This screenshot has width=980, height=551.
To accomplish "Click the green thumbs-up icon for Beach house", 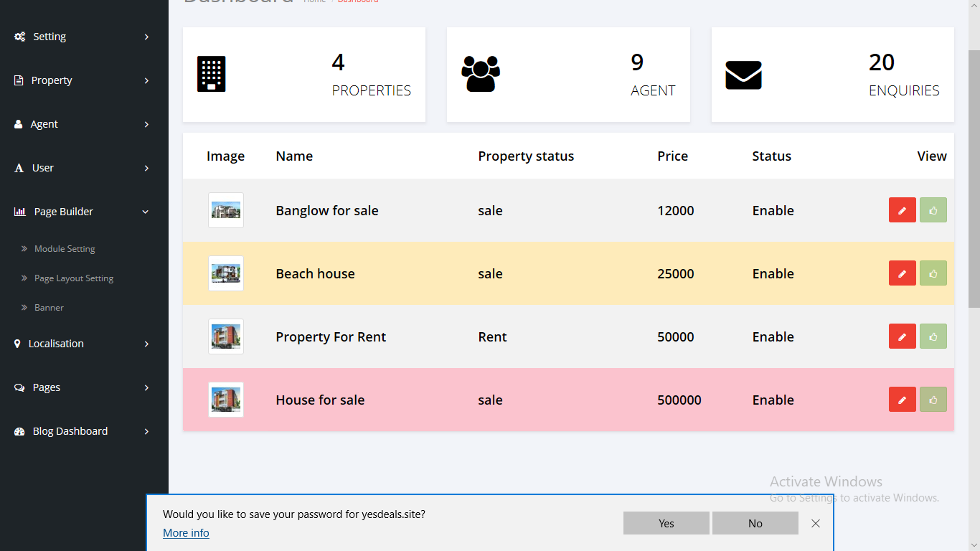I will pyautogui.click(x=933, y=273).
